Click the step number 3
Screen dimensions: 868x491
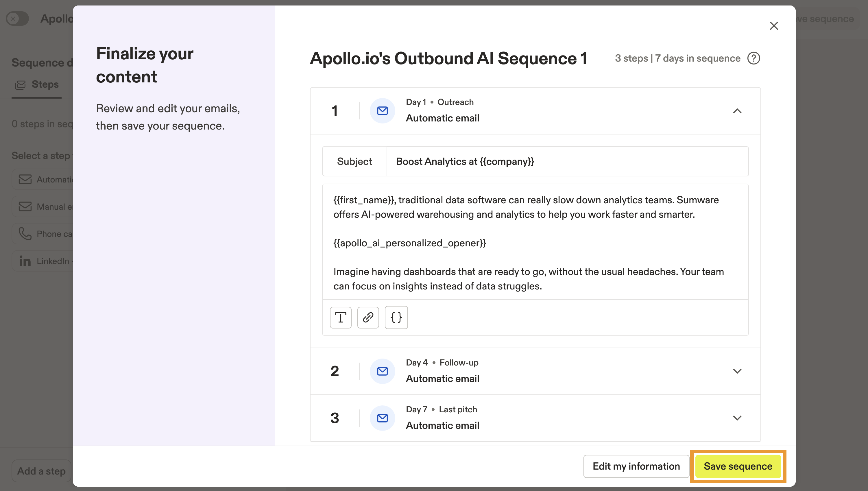point(334,418)
